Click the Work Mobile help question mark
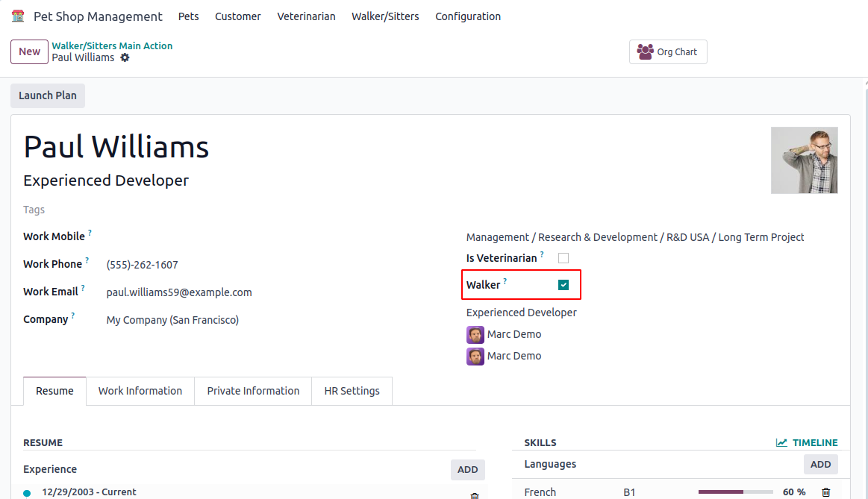The height and width of the screenshot is (499, 868). click(x=90, y=233)
